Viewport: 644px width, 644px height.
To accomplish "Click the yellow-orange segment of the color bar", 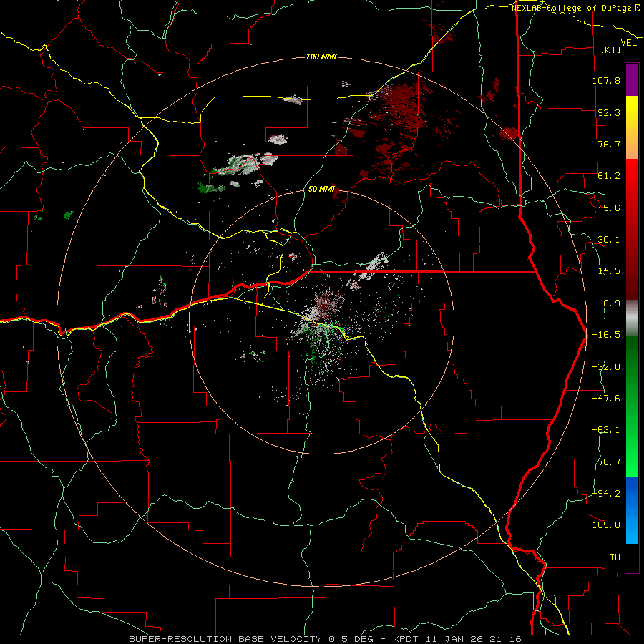I will [632, 127].
